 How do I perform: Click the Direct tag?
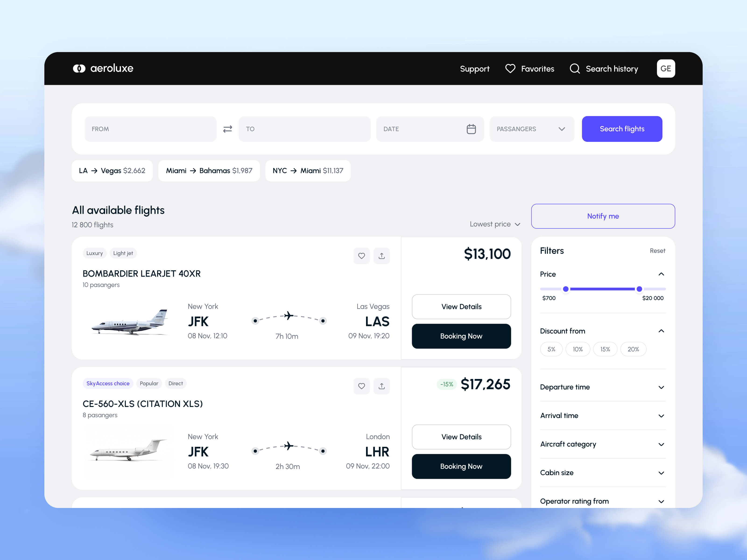tap(176, 383)
